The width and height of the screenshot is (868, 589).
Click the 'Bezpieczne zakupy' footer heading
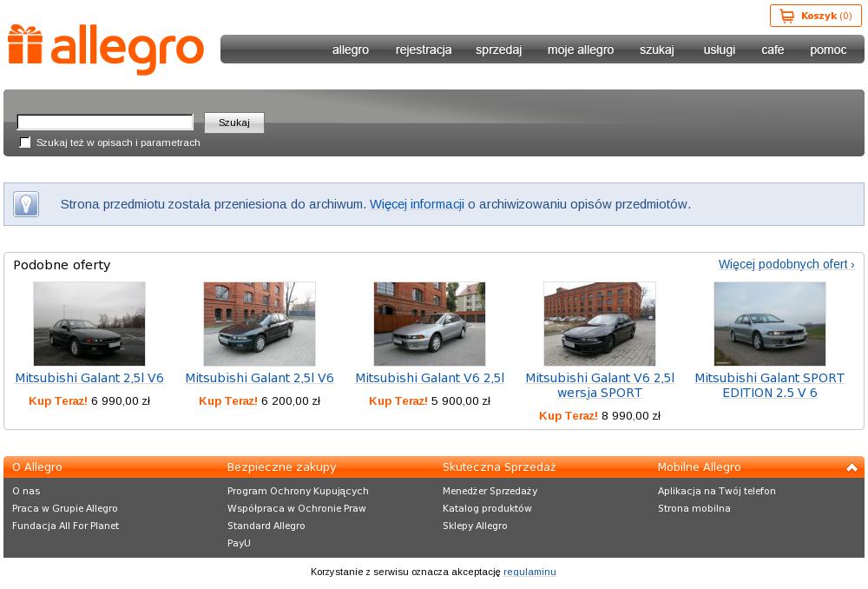pyautogui.click(x=281, y=467)
